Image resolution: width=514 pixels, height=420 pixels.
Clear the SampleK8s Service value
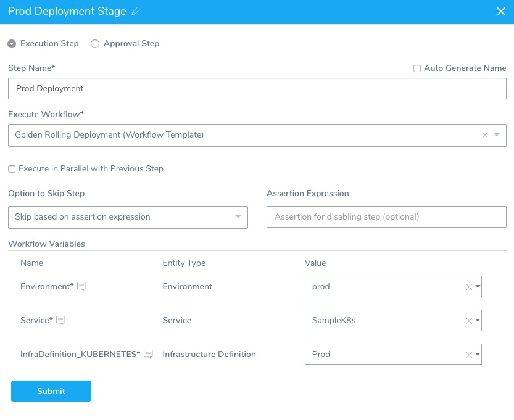[469, 321]
